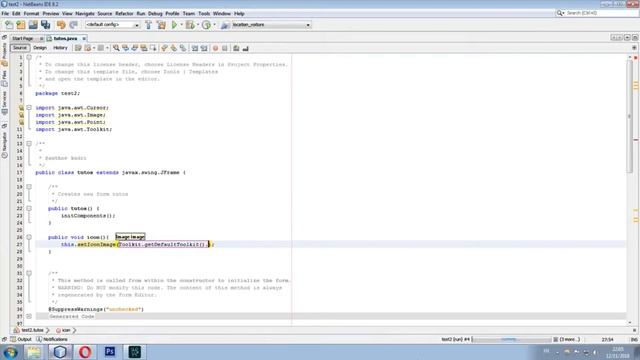Screen dimensions: 640x360
Task: Switch to Design view
Action: (40, 48)
